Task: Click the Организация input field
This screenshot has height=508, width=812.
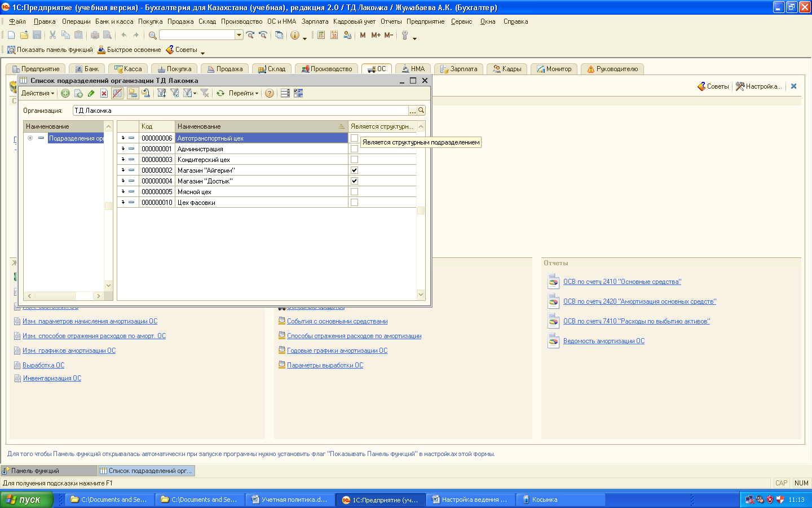Action: [x=241, y=110]
